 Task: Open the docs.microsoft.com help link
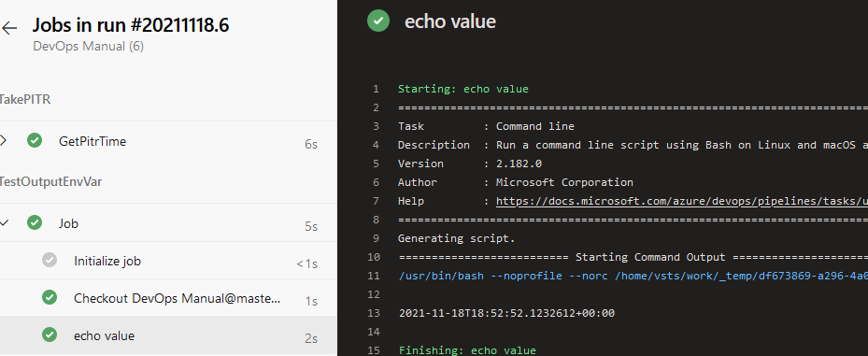tap(681, 201)
